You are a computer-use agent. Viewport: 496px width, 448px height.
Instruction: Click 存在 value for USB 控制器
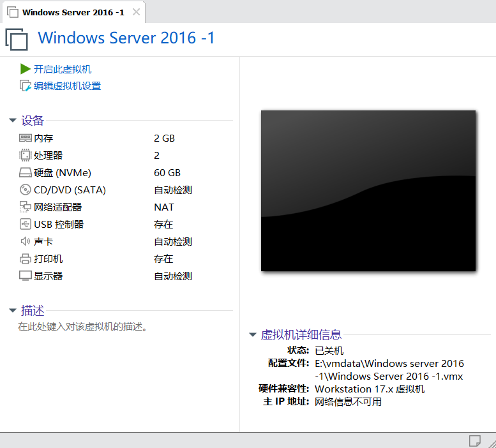pyautogui.click(x=163, y=224)
